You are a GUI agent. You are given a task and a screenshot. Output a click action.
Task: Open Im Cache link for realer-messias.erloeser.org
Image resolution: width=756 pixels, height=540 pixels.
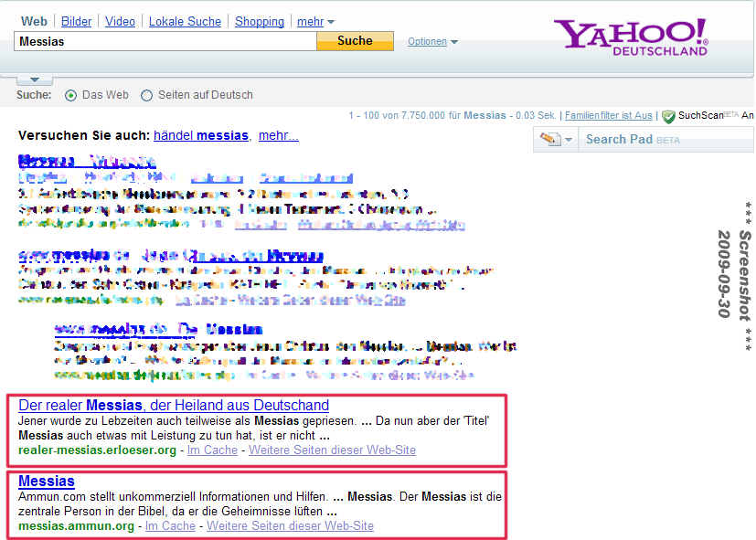(212, 450)
